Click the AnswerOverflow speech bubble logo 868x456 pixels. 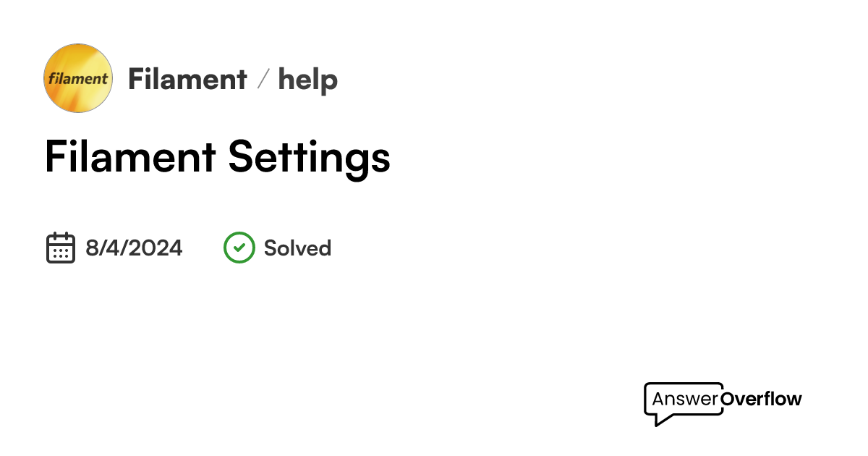(684, 402)
